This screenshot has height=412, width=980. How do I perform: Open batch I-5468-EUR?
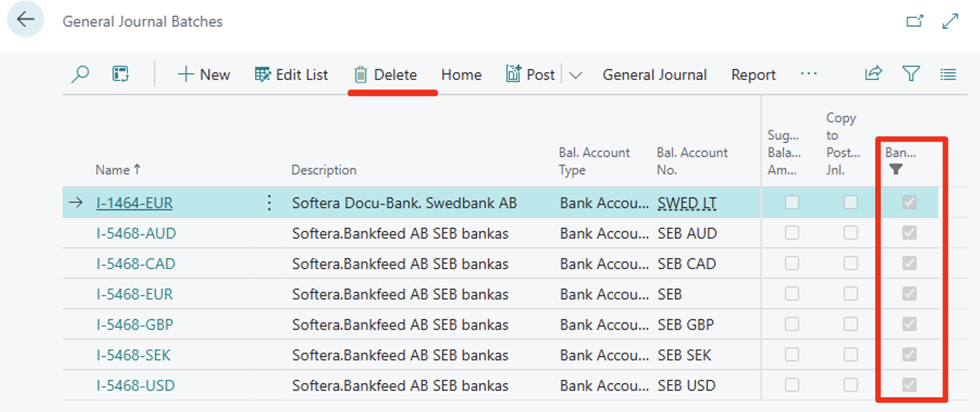click(134, 294)
